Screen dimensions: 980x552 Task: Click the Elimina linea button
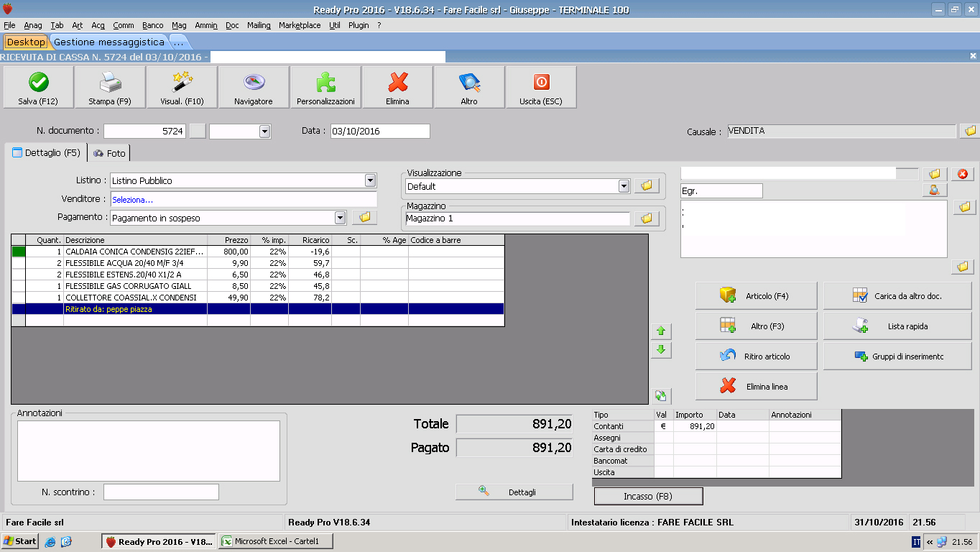[x=757, y=387]
